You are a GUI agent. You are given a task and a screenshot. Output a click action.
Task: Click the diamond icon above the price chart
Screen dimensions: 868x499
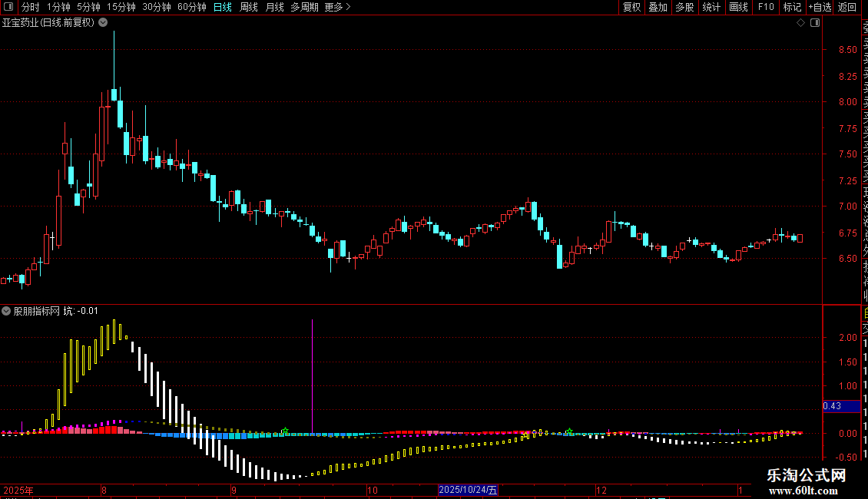(800, 23)
